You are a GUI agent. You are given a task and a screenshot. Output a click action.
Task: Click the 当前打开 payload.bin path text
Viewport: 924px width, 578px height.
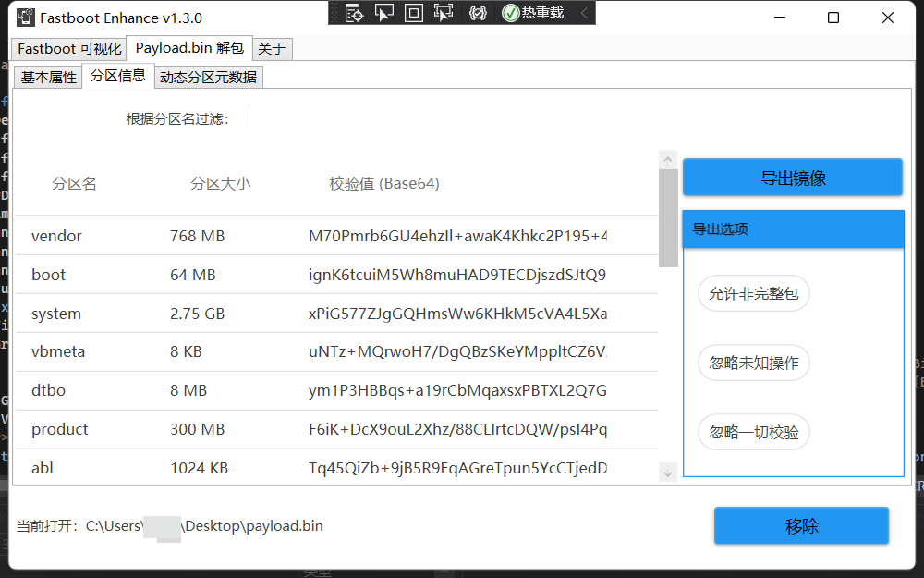[x=170, y=525]
